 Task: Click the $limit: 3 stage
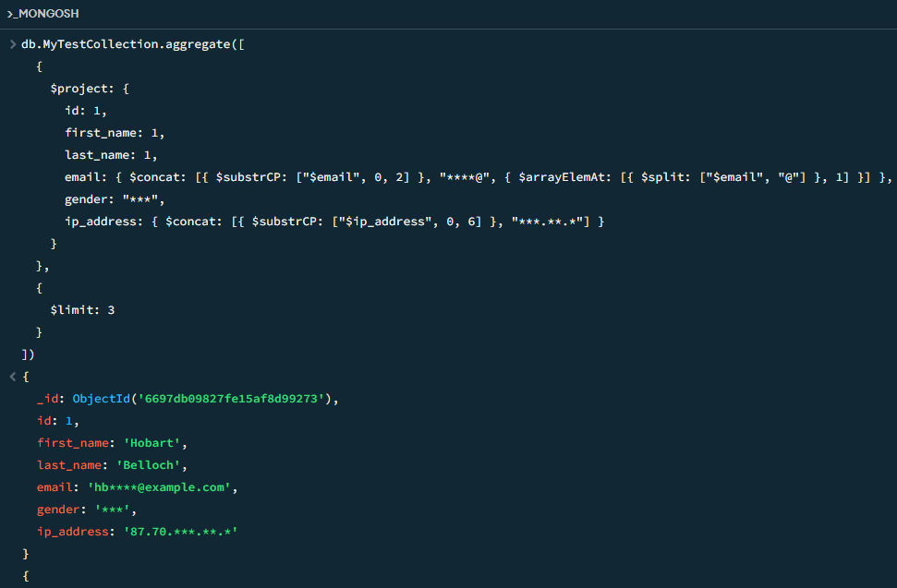(x=82, y=310)
